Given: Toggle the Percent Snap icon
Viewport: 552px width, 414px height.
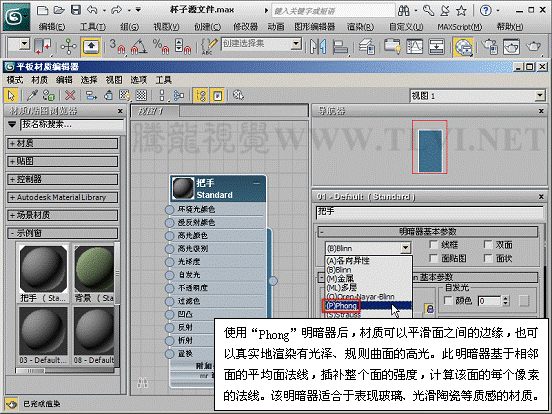Looking at the screenshot, I should pyautogui.click(x=161, y=46).
